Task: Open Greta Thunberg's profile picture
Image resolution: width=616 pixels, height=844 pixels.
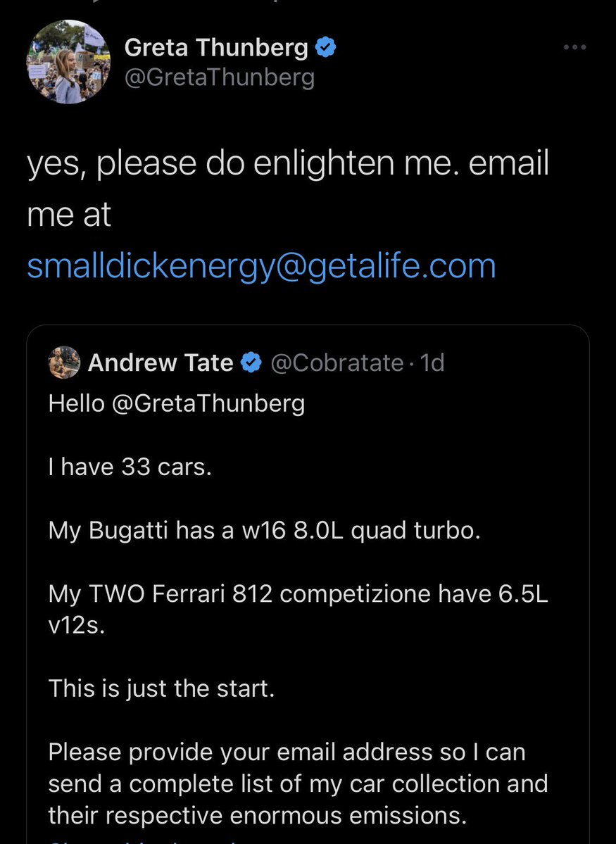Action: click(x=68, y=62)
